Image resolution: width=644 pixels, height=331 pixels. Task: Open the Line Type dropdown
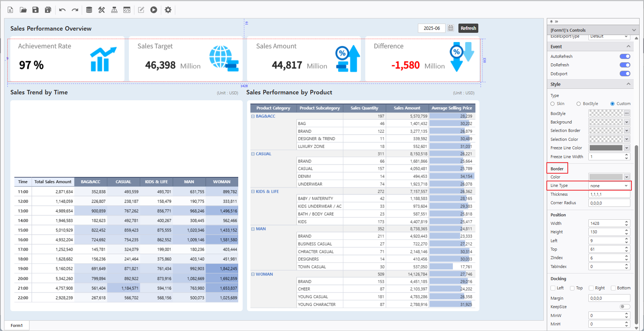pos(609,186)
